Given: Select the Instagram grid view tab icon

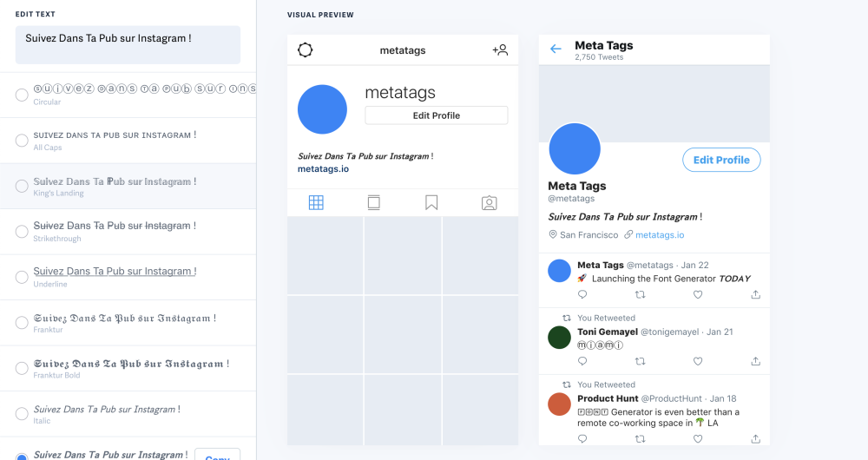Looking at the screenshot, I should click(316, 202).
